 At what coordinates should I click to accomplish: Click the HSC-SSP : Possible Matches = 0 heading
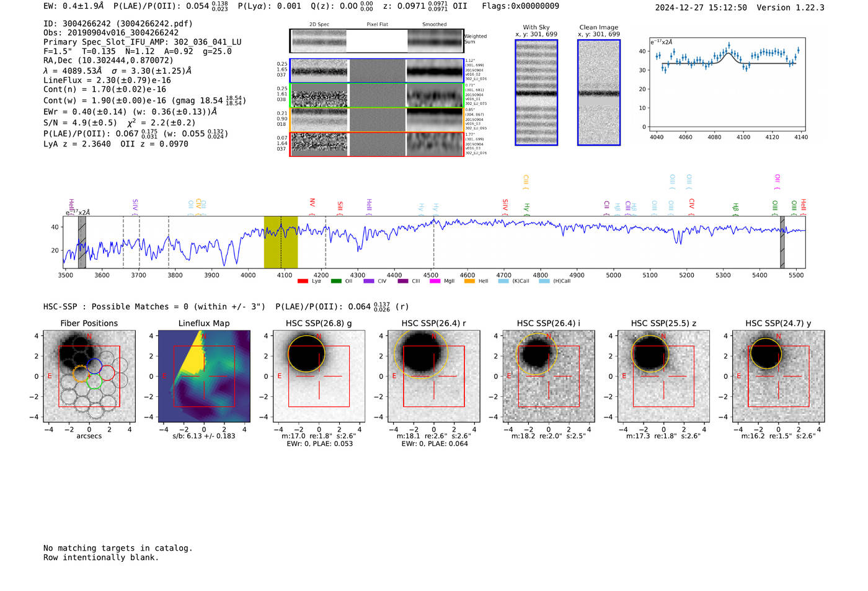click(x=154, y=306)
